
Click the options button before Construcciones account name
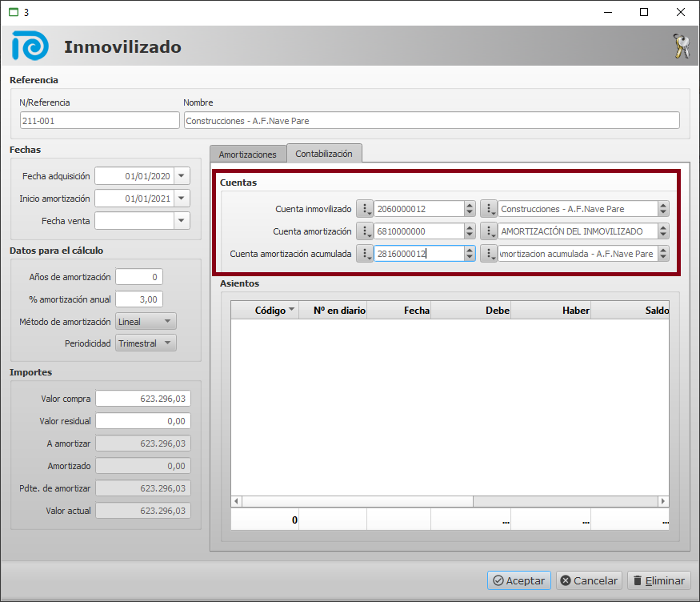[x=489, y=209]
